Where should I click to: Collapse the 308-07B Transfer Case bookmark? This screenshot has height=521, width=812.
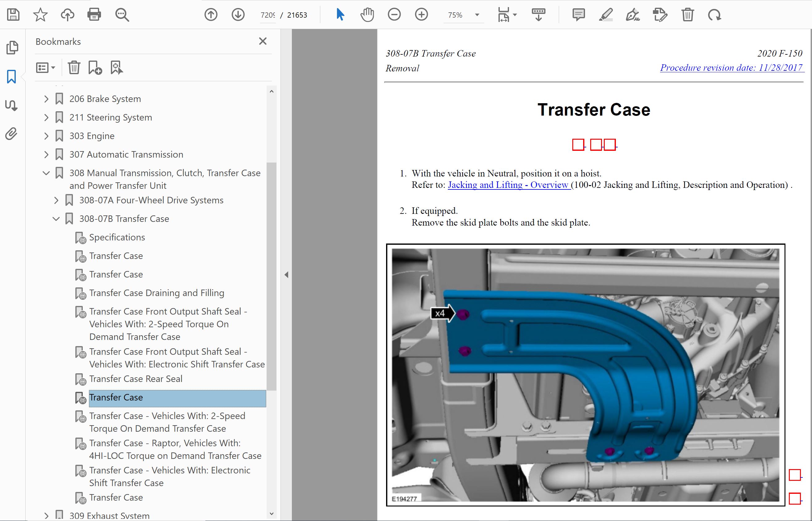[56, 219]
